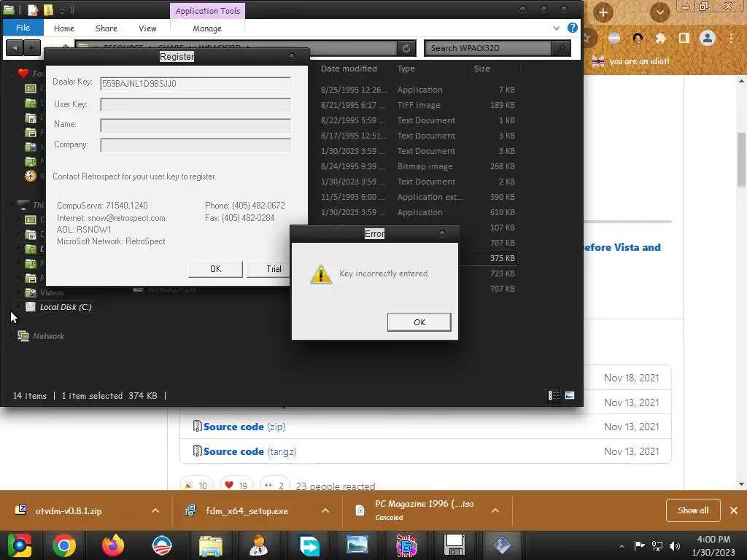The height and width of the screenshot is (560, 747).
Task: Click the volume speaker tray icon
Action: [675, 545]
